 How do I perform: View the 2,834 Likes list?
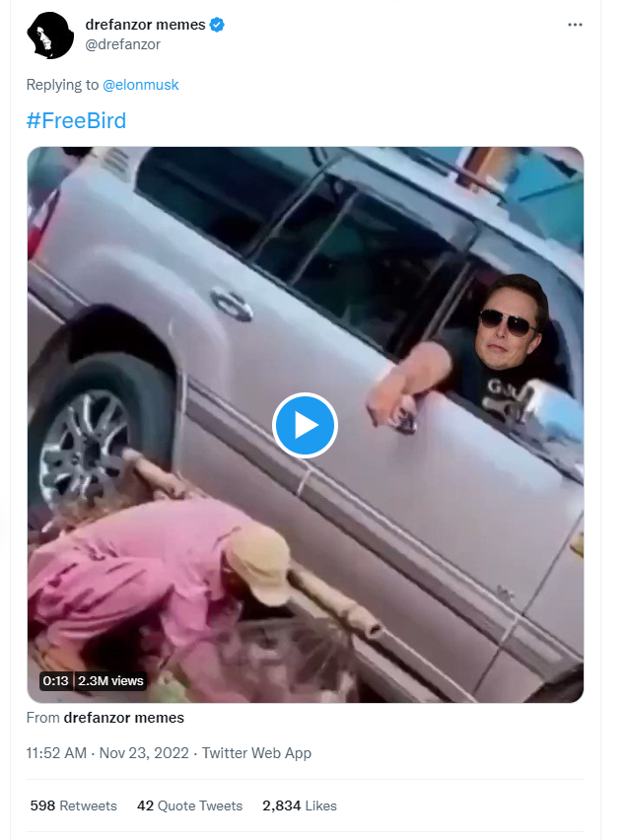[300, 805]
